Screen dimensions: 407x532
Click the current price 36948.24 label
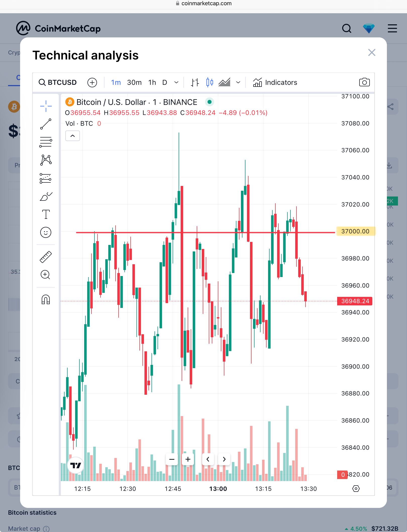click(x=355, y=301)
